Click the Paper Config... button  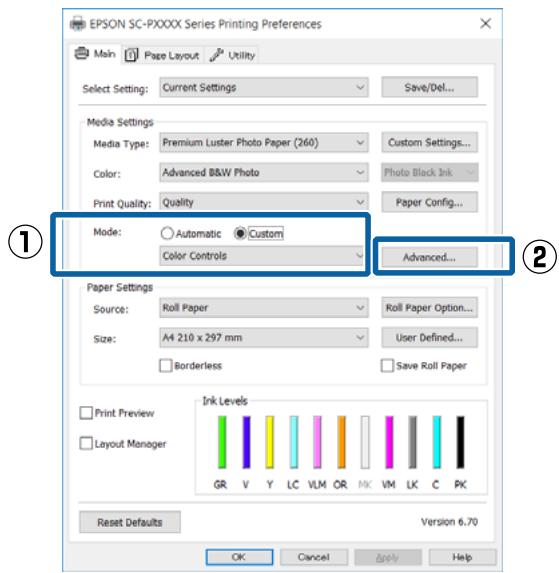pyautogui.click(x=429, y=202)
